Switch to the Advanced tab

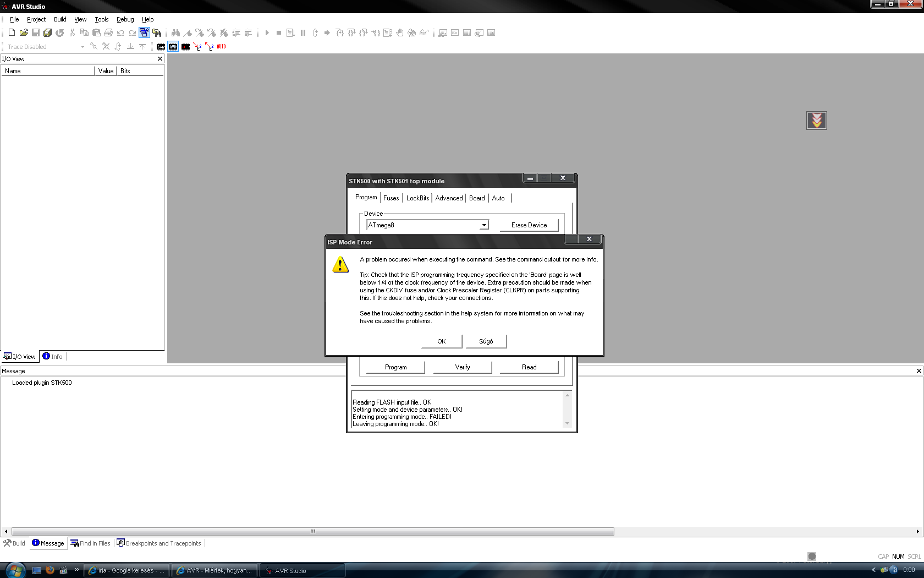pyautogui.click(x=449, y=198)
